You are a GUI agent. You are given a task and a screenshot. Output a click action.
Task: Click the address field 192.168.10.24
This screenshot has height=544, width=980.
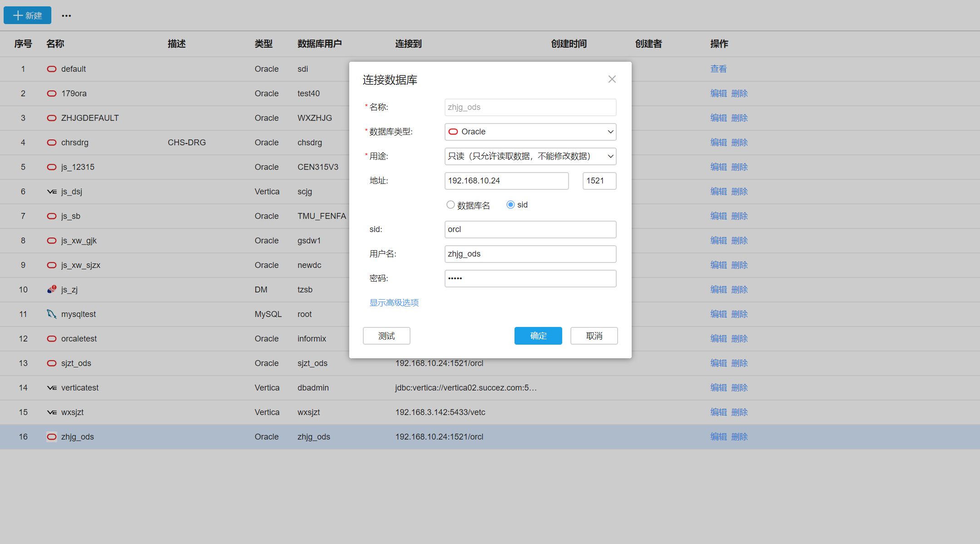tap(506, 181)
